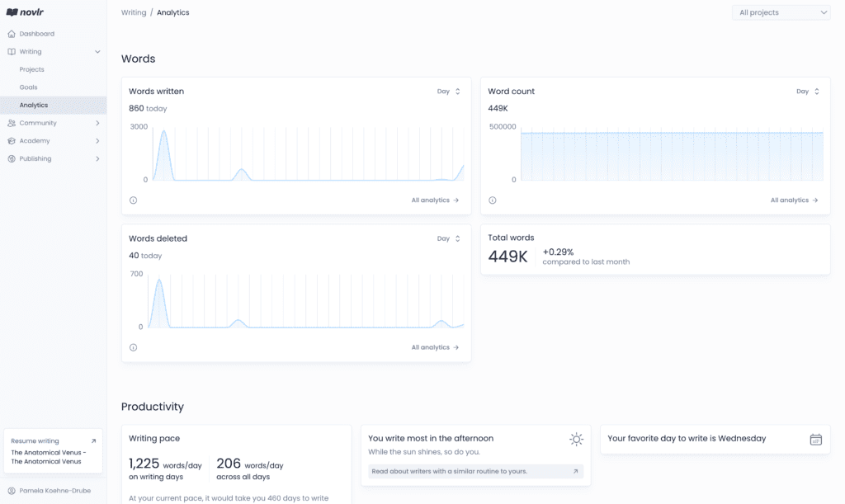Click the 206 words/day pace figure
This screenshot has width=845, height=504.
click(x=249, y=464)
